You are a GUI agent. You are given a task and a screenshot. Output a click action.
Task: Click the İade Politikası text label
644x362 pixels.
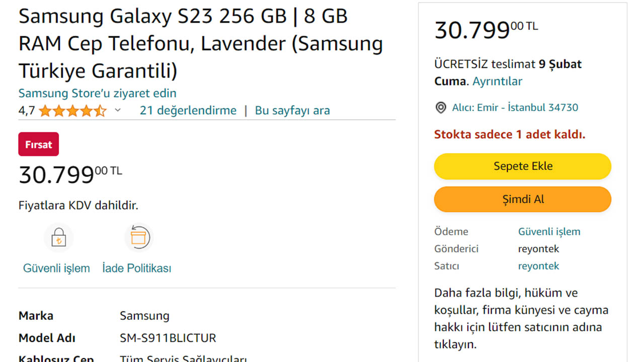136,268
